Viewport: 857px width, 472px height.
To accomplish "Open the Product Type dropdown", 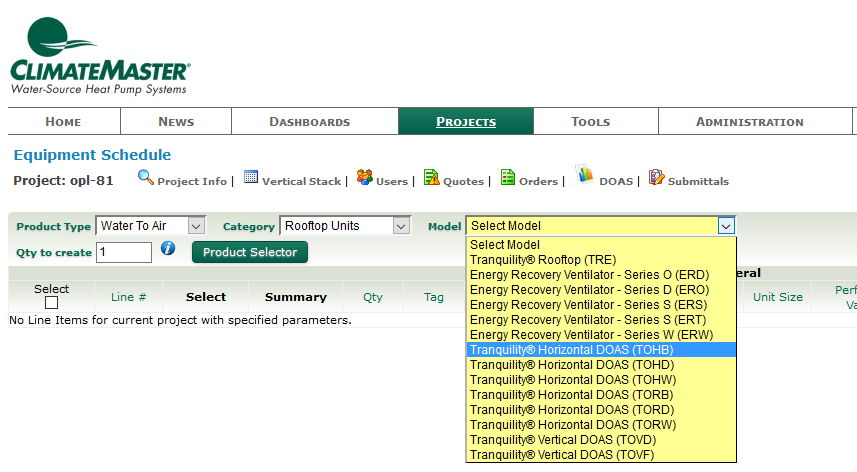I will 150,226.
